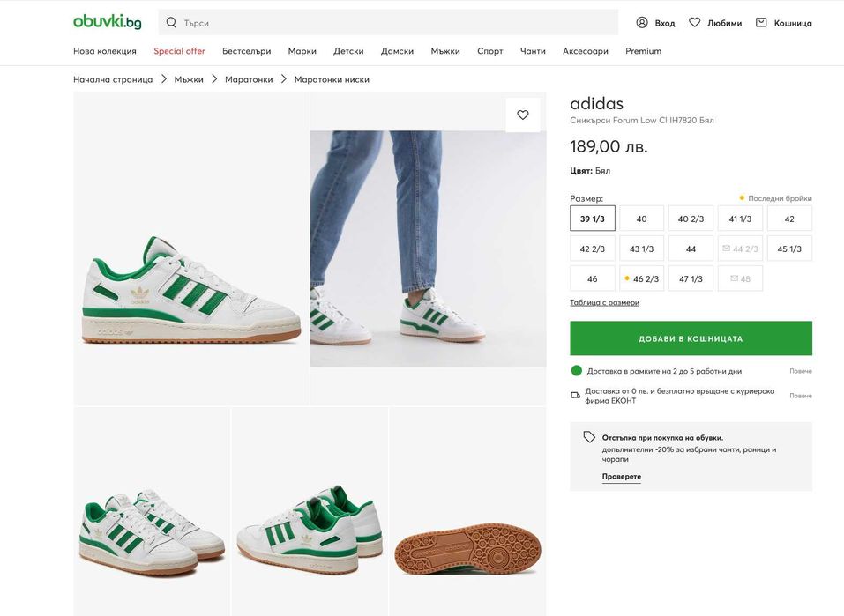Add product to wishlist with heart icon
Screen dimensions: 844x616
(x=523, y=115)
